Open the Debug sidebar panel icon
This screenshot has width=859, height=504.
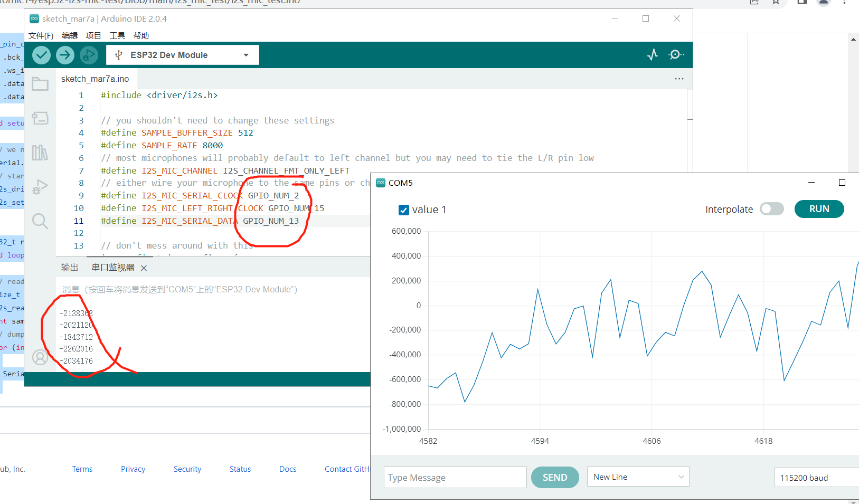(x=40, y=187)
